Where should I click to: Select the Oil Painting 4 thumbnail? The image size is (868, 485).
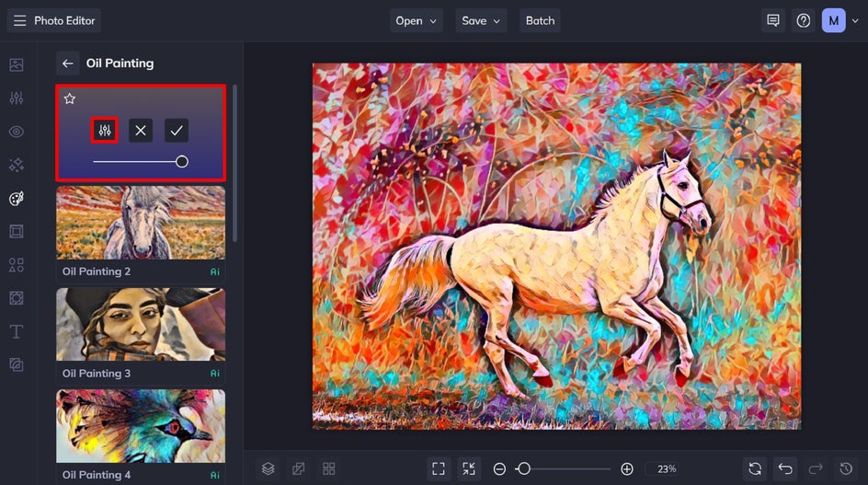point(141,426)
